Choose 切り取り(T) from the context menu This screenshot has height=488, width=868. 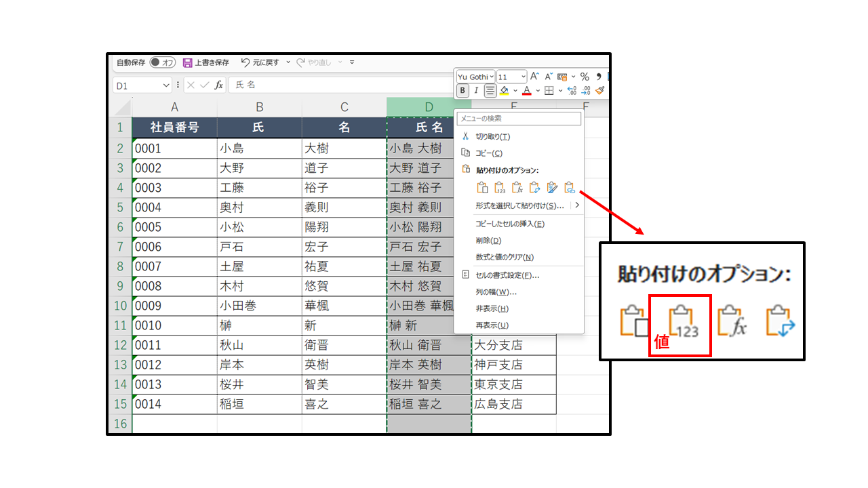492,136
